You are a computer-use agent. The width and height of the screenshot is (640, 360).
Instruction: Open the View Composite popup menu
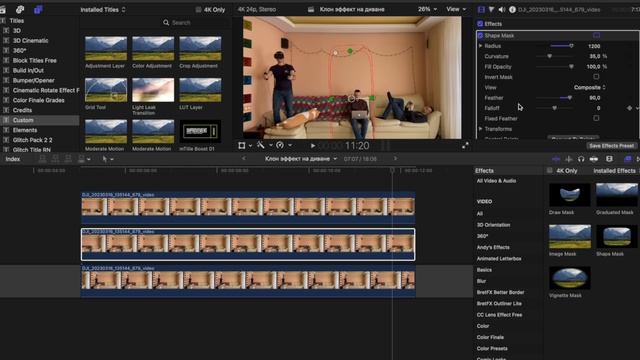tap(589, 87)
